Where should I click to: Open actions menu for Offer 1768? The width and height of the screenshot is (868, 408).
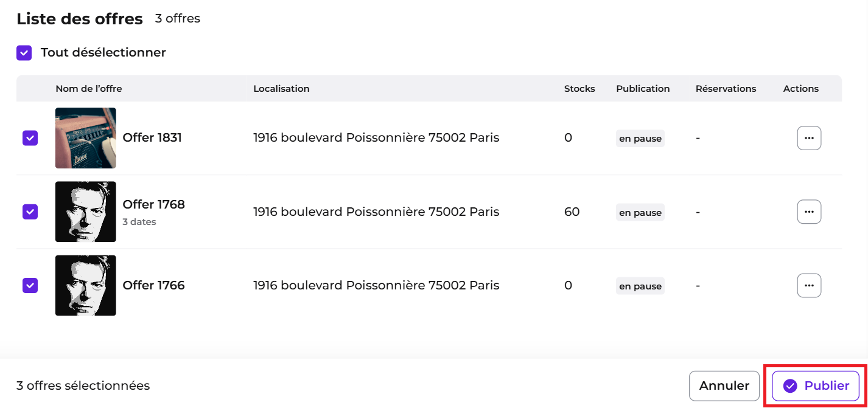(809, 212)
